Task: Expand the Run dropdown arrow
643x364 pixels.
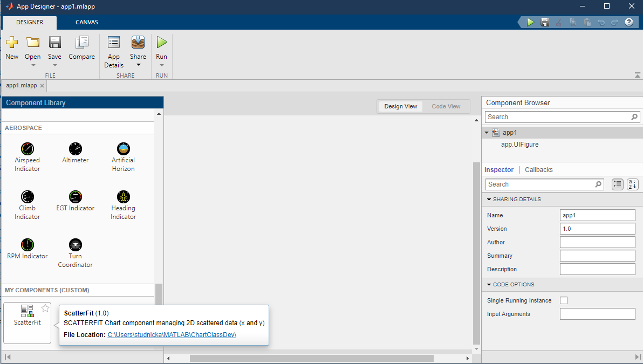Action: click(162, 65)
